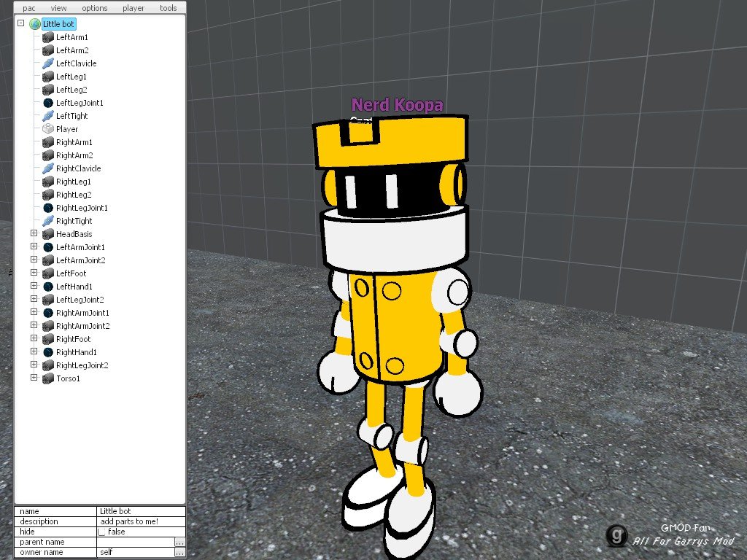Edit the name field Little bot
This screenshot has height=560, width=747.
(141, 511)
